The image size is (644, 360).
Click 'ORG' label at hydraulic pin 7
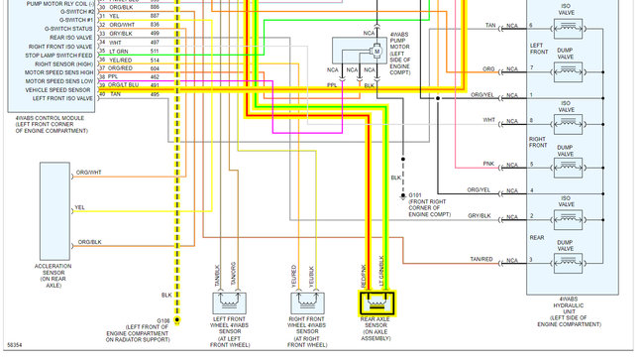(x=488, y=68)
